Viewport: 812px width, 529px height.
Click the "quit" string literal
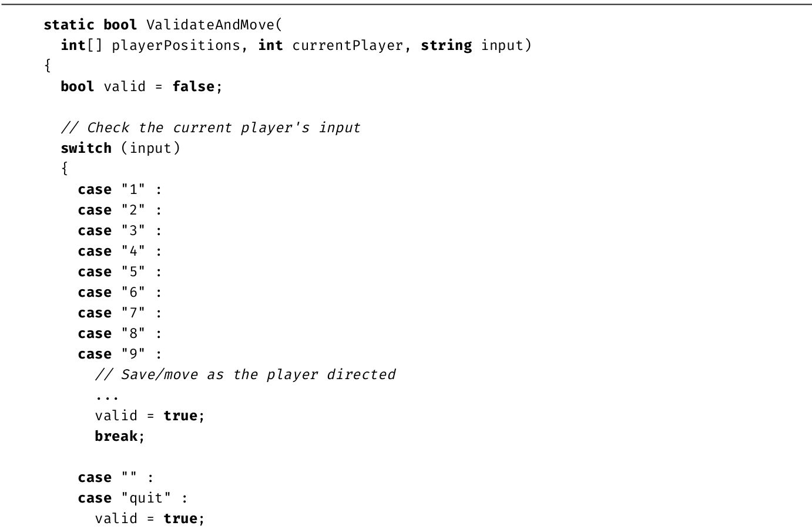pyautogui.click(x=146, y=498)
